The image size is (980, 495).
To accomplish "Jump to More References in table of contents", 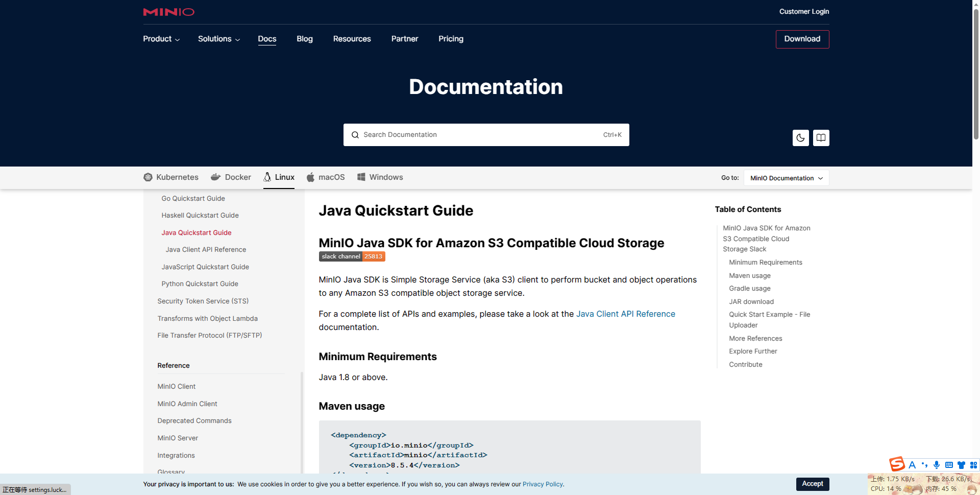I will coord(755,338).
